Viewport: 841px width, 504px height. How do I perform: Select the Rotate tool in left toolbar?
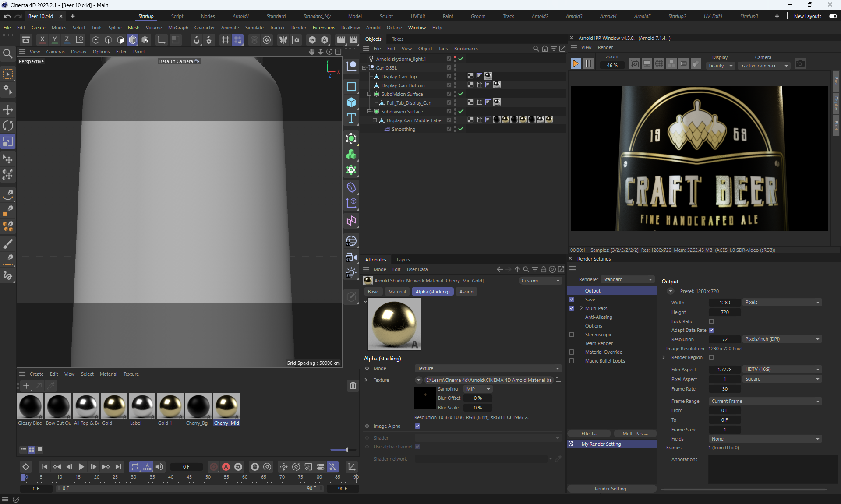[x=8, y=126]
